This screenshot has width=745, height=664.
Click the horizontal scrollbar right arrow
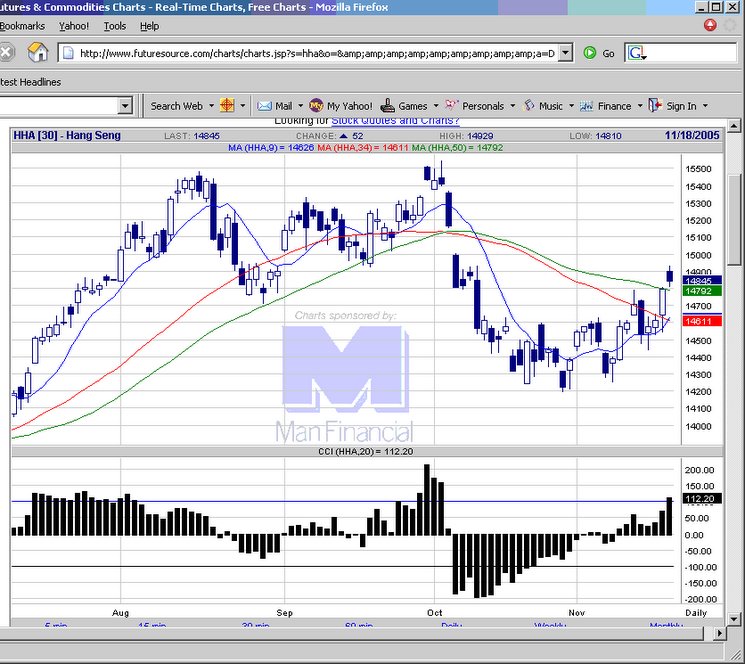(x=720, y=633)
